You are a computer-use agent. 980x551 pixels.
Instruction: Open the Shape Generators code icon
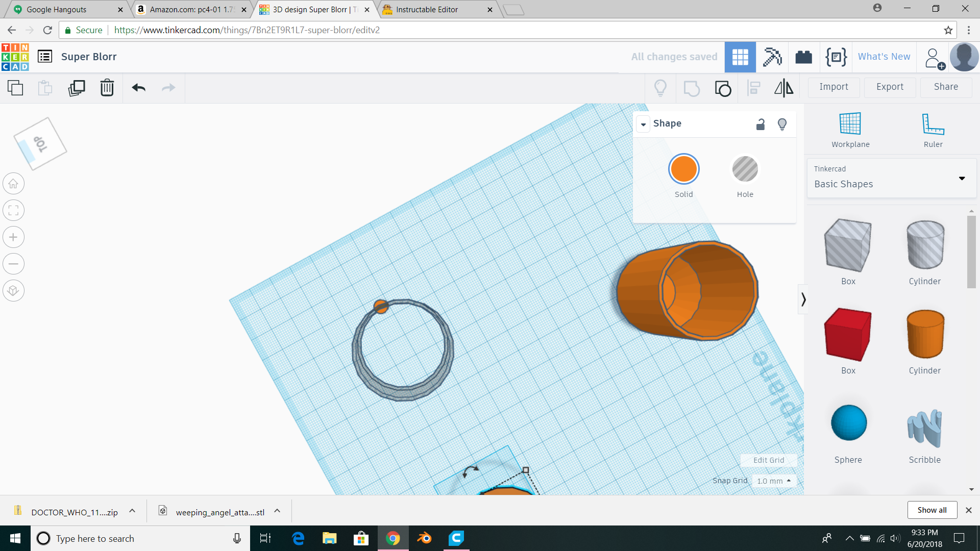coord(836,57)
